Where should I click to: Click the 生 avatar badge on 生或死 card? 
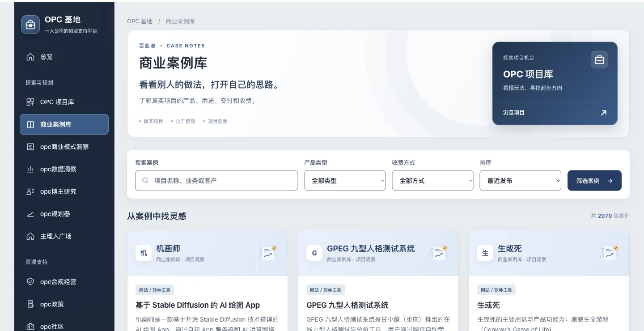[485, 253]
